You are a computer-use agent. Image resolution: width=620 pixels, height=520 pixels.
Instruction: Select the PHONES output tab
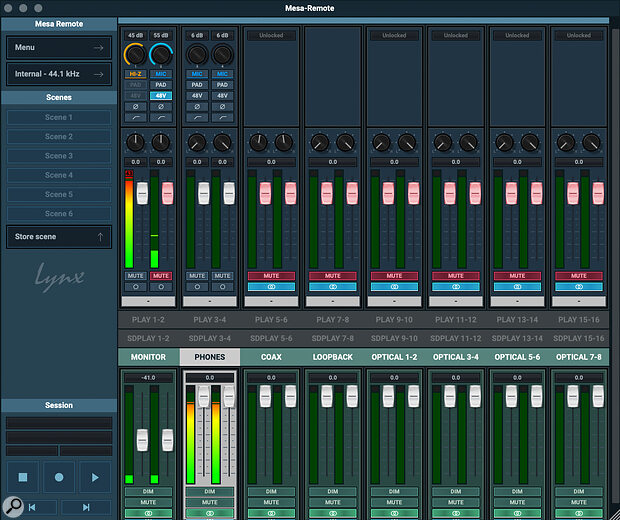210,357
